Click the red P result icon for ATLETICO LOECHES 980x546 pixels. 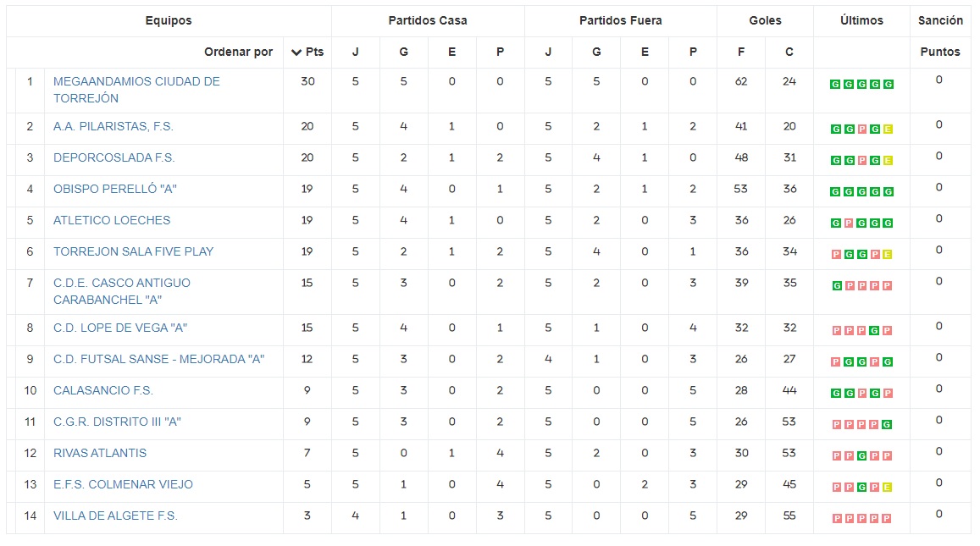click(849, 223)
